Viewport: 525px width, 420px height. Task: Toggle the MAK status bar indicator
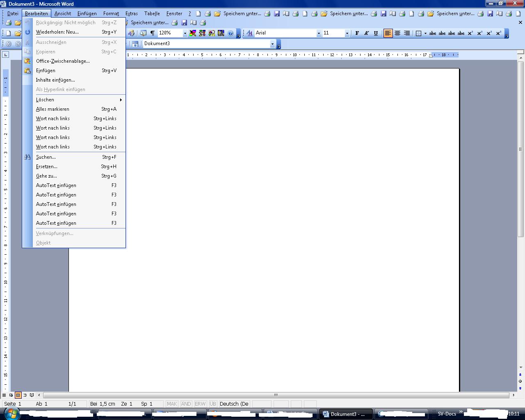click(x=172, y=404)
